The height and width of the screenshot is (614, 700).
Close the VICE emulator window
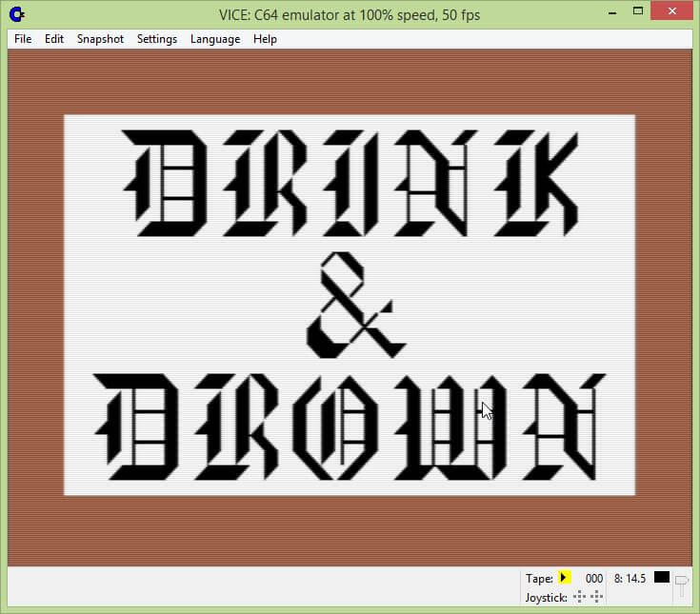672,11
